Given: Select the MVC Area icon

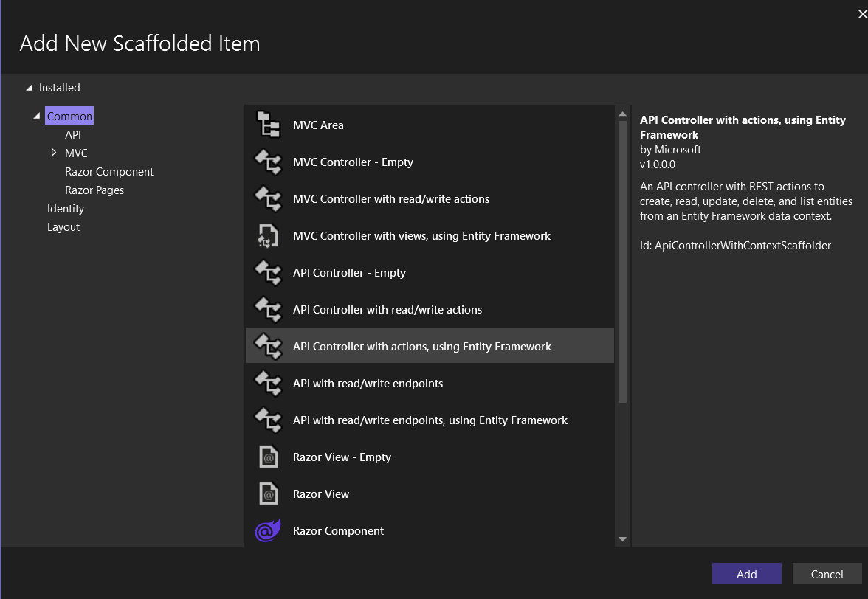Looking at the screenshot, I should 268,124.
